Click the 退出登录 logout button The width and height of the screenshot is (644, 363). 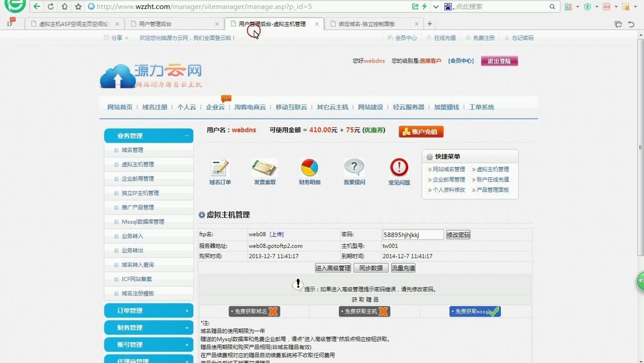click(x=499, y=61)
